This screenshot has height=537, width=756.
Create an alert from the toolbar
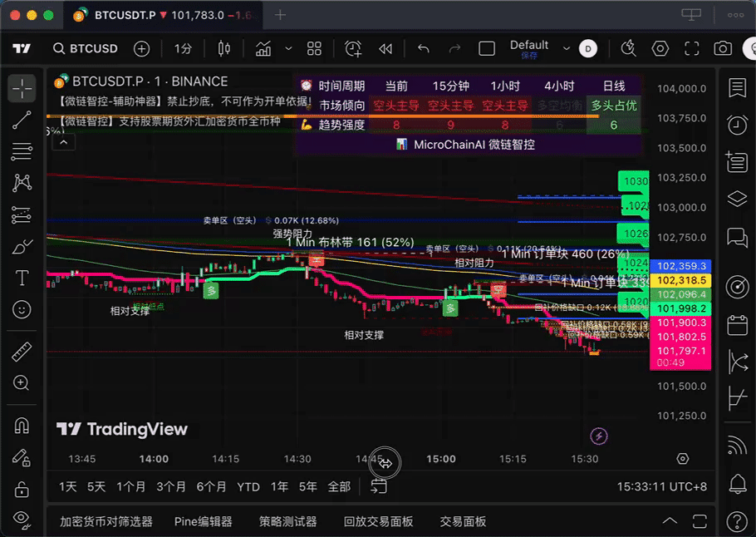point(353,48)
